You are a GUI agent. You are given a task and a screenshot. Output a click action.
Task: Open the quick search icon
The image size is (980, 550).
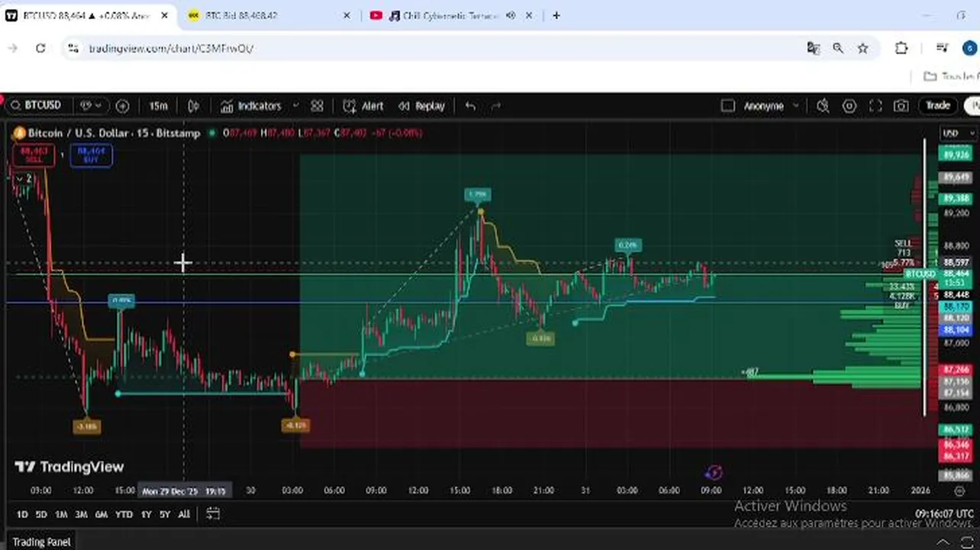823,105
